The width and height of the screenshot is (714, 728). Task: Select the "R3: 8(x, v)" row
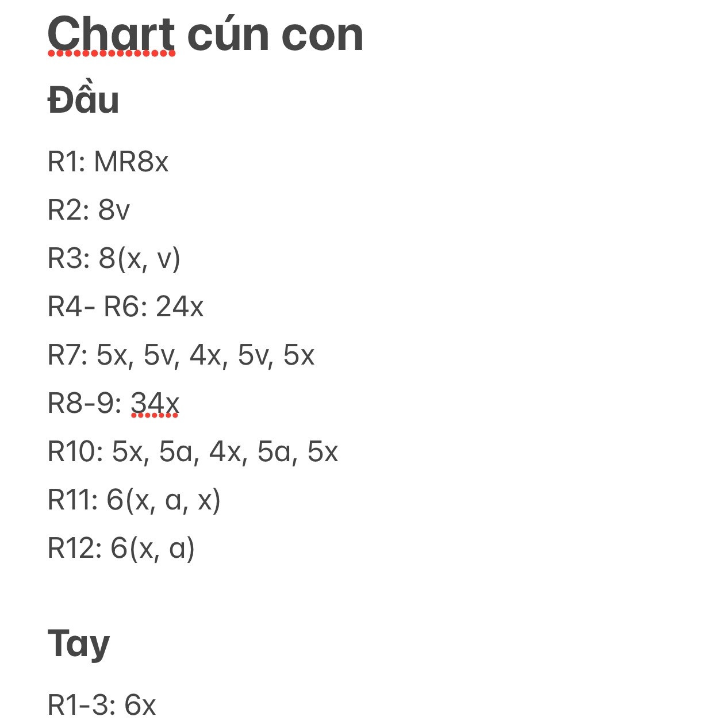[114, 258]
